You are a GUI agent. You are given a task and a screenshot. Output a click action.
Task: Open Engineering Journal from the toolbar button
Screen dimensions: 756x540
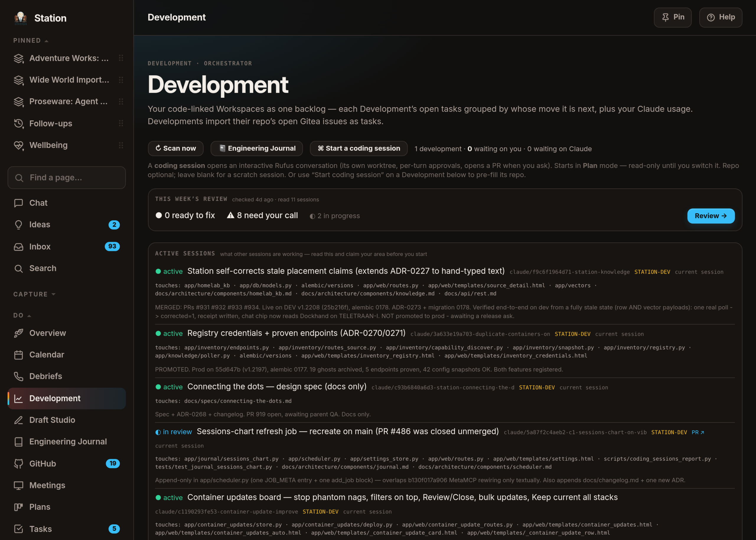click(257, 149)
